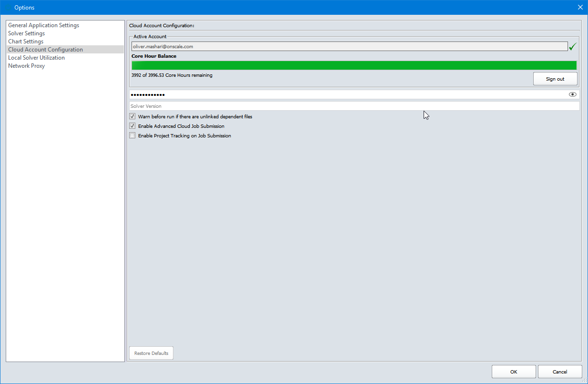Toggle warn before run unlinked files checkbox
Screen dimensions: 588x384
pos(132,116)
